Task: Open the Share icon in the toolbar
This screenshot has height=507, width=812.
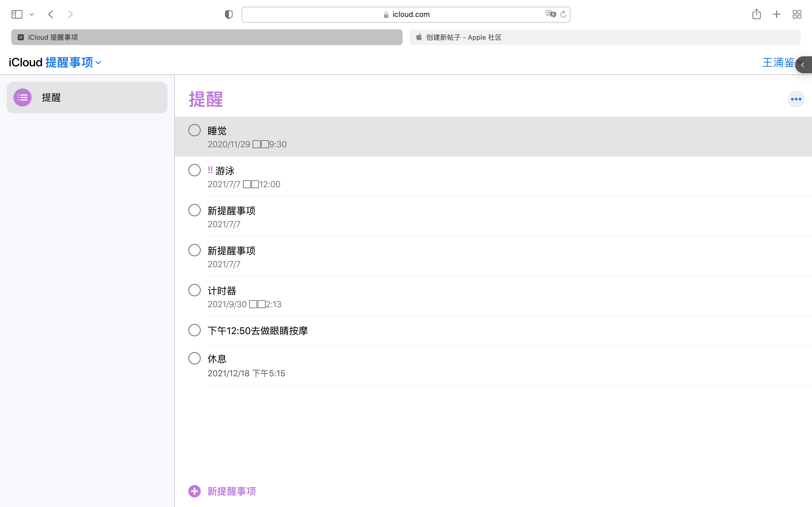Action: pyautogui.click(x=756, y=14)
